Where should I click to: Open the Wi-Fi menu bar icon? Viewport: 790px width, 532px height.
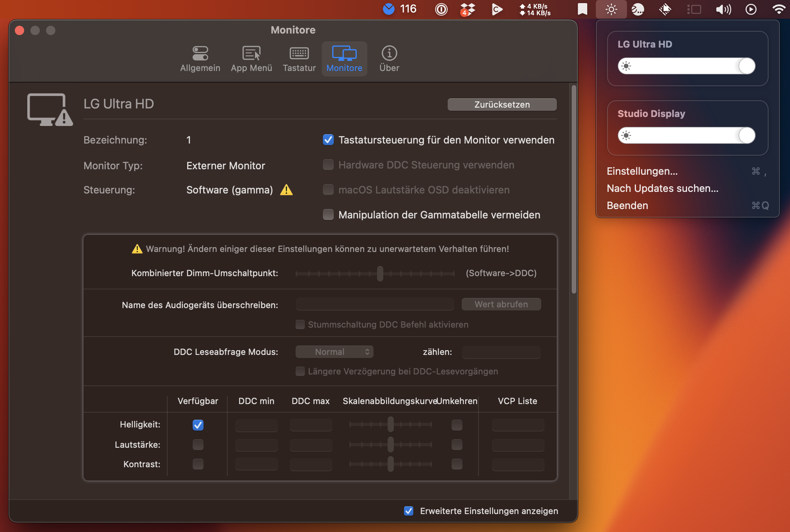[x=778, y=9]
